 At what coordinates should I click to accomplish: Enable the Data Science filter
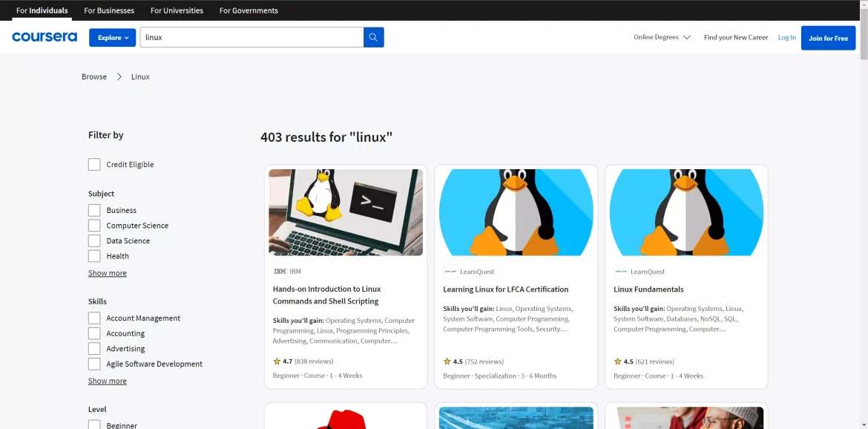94,240
